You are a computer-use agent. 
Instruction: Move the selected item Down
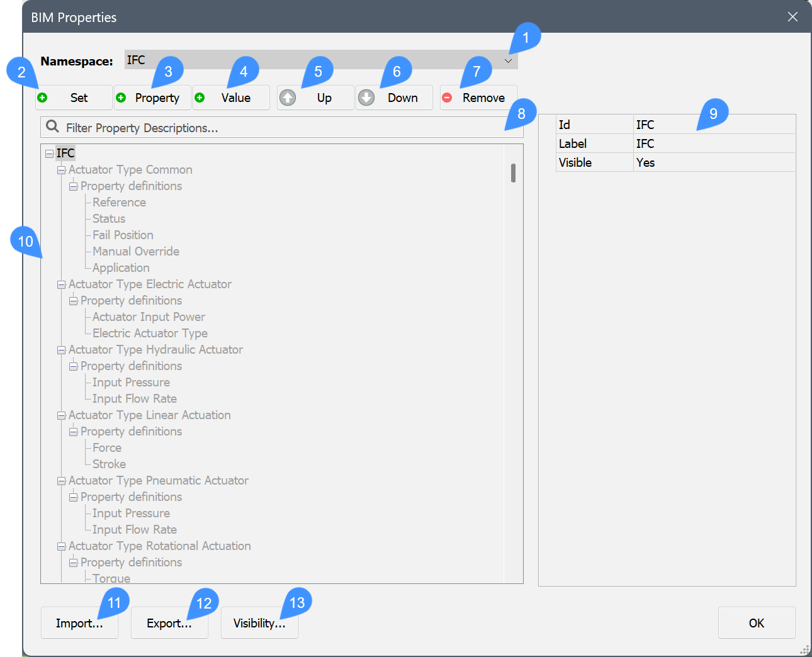394,98
